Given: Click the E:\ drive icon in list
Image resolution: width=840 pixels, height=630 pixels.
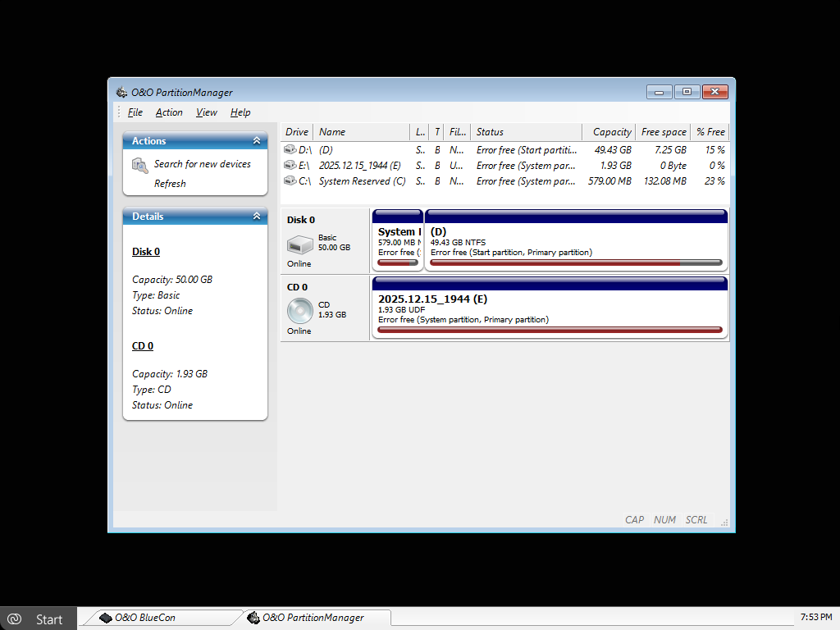Looking at the screenshot, I should (290, 166).
